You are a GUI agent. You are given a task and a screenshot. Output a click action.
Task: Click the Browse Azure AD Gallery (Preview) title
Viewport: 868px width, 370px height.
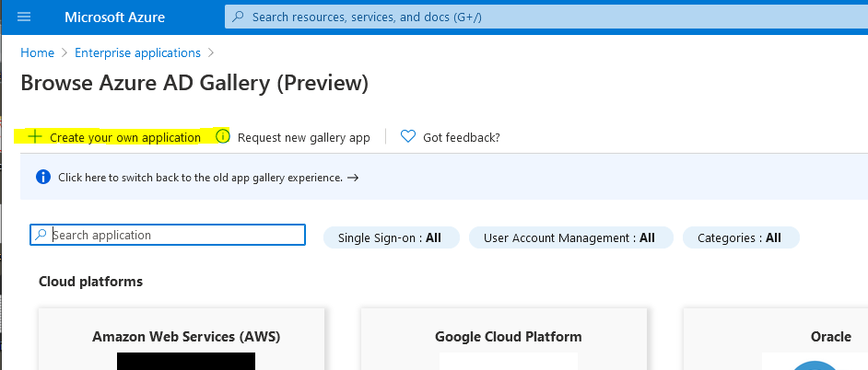tap(194, 84)
